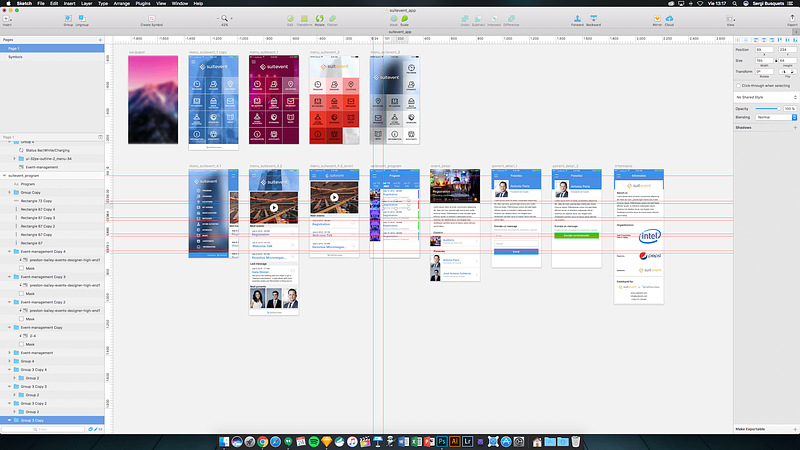Image resolution: width=800 pixels, height=450 pixels.
Task: Open the Plugins menu
Action: 143,3
